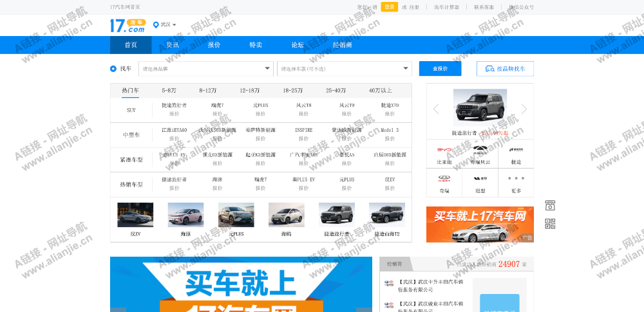Open the 购车计算器 link
The width and height of the screenshot is (644, 312).
tap(446, 7)
